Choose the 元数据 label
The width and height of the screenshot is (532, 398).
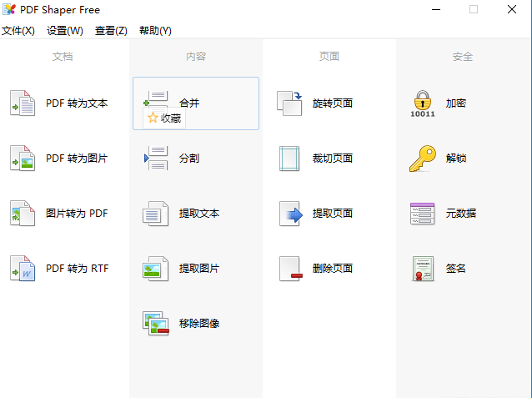pyautogui.click(x=461, y=213)
